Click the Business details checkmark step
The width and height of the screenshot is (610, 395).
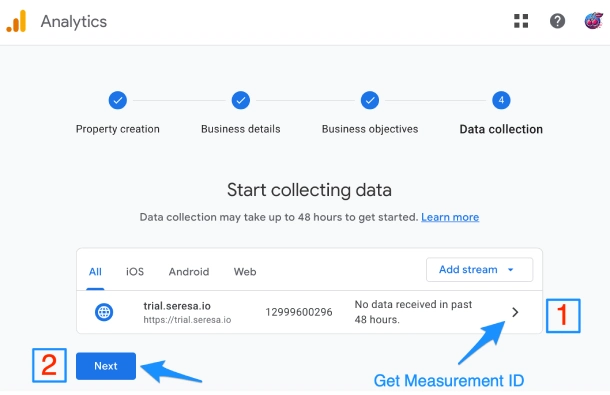click(241, 100)
